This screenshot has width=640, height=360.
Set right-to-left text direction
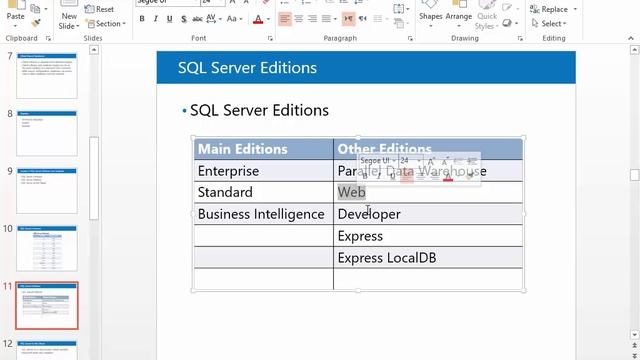click(x=362, y=19)
